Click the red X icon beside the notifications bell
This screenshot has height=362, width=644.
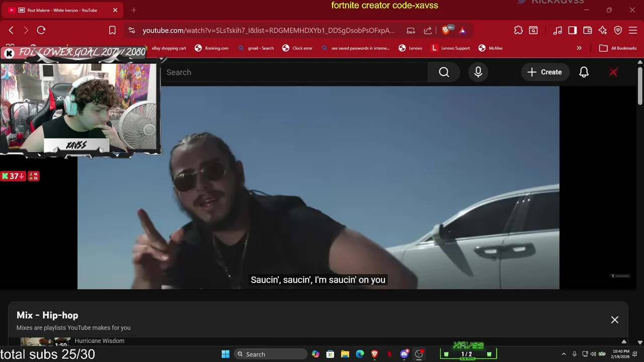[x=613, y=72]
